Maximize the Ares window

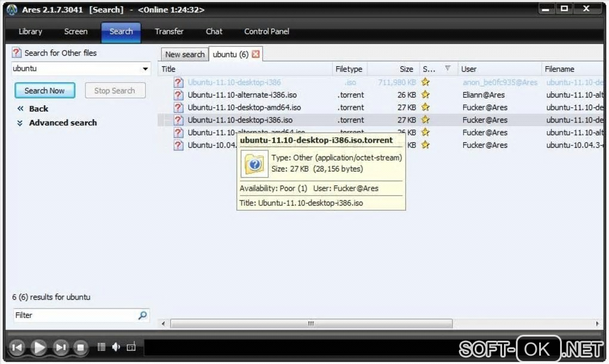[x=564, y=9]
